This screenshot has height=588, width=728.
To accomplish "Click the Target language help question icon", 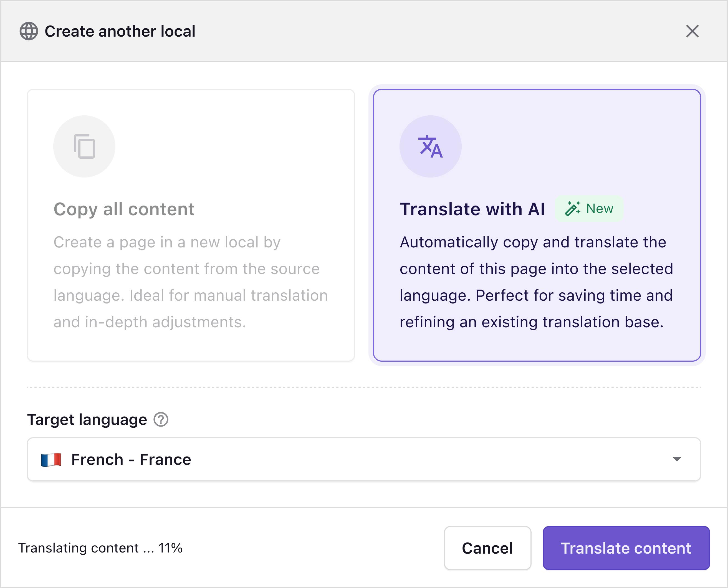I will (161, 419).
